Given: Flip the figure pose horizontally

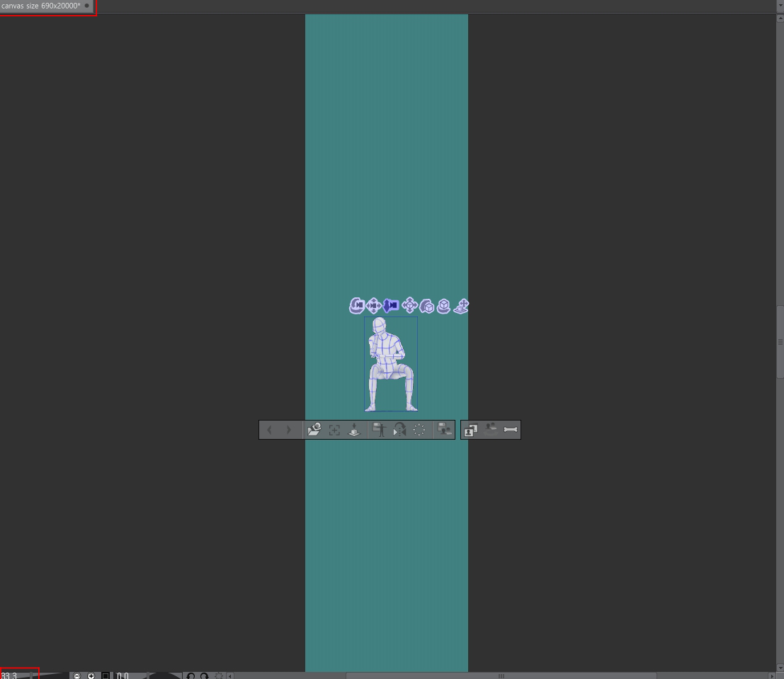Looking at the screenshot, I should pyautogui.click(x=399, y=430).
